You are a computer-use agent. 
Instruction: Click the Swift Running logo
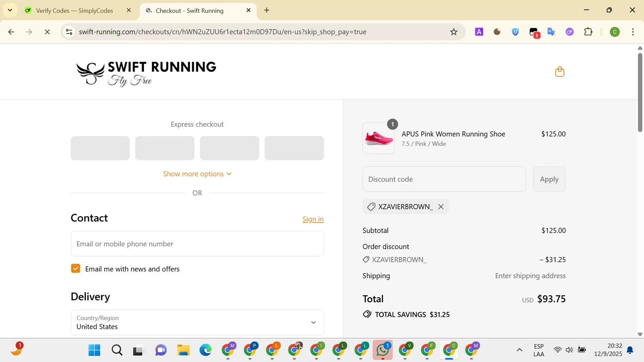point(146,73)
